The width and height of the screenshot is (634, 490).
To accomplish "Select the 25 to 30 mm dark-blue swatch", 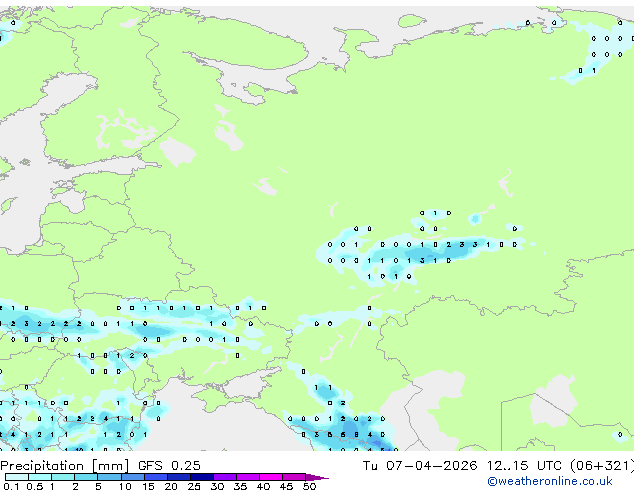I will 201,477.
